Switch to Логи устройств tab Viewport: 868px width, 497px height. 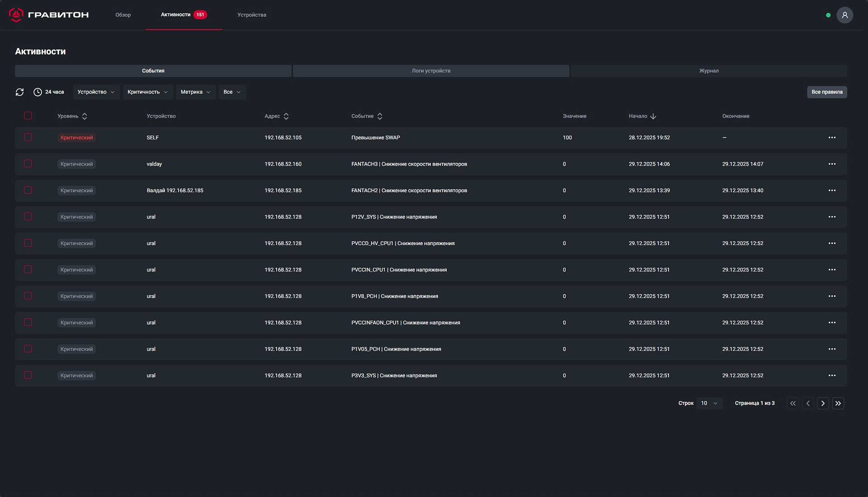431,71
